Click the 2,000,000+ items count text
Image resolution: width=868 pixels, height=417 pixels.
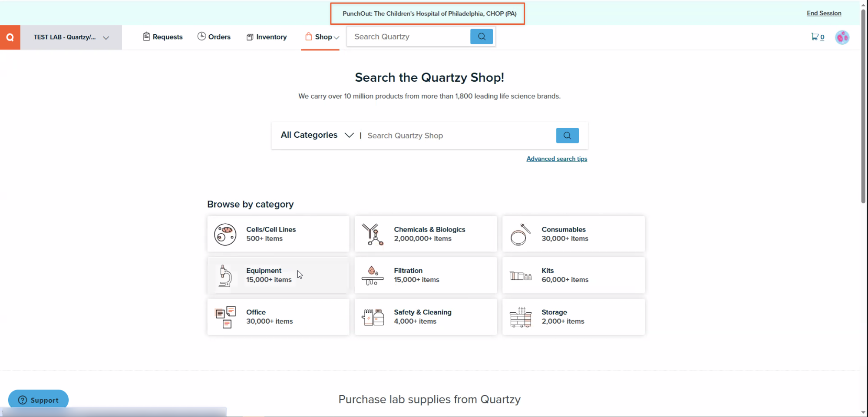click(x=422, y=238)
